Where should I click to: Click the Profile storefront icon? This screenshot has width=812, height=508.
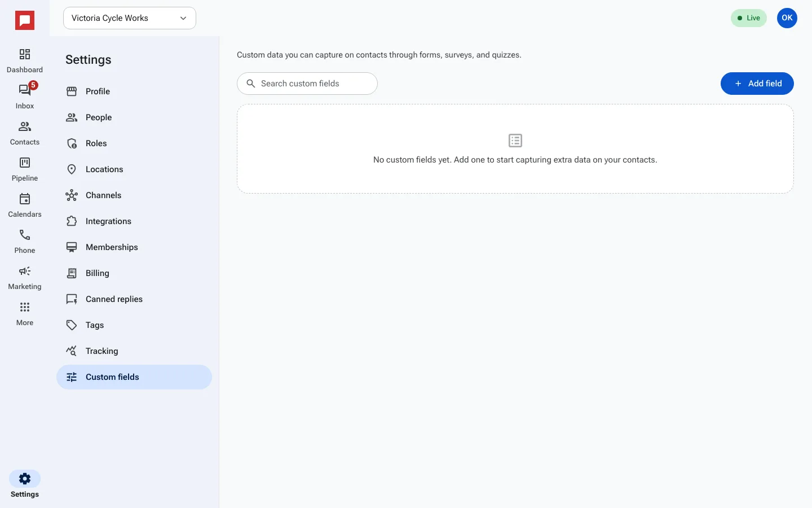(x=72, y=91)
